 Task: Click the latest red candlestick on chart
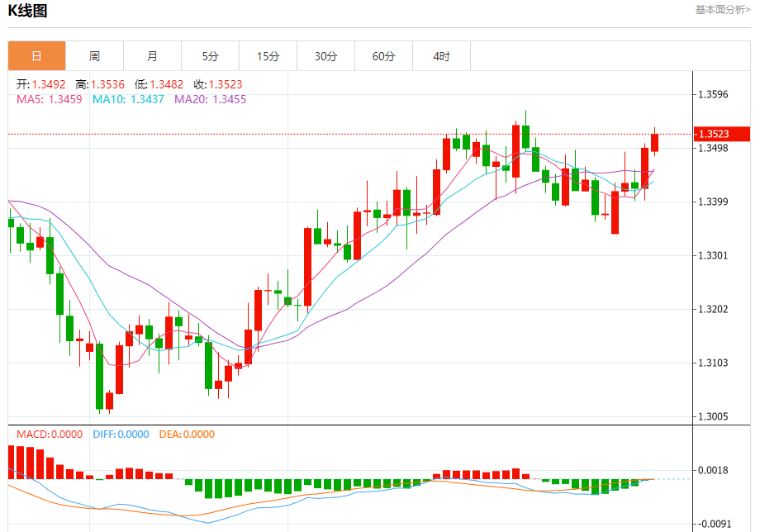click(655, 142)
